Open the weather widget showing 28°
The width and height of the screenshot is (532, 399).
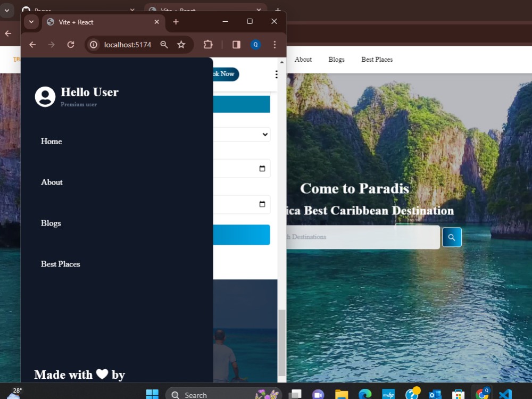tap(14, 394)
